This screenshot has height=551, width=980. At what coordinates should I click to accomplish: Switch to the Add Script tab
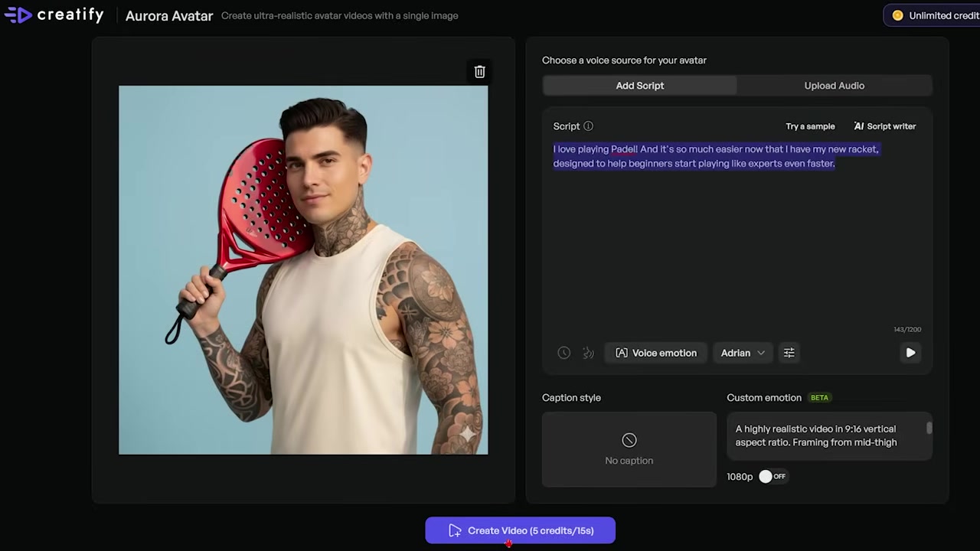pos(639,86)
